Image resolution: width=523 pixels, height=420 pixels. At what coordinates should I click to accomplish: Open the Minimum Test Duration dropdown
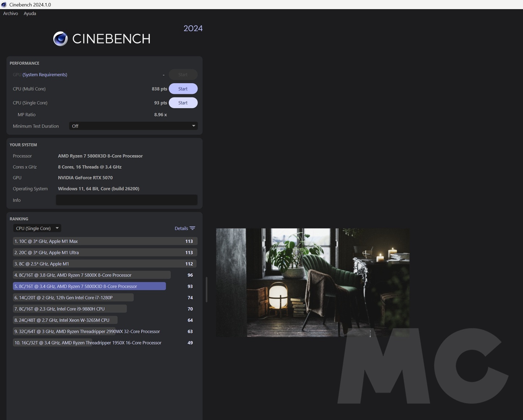coord(133,126)
